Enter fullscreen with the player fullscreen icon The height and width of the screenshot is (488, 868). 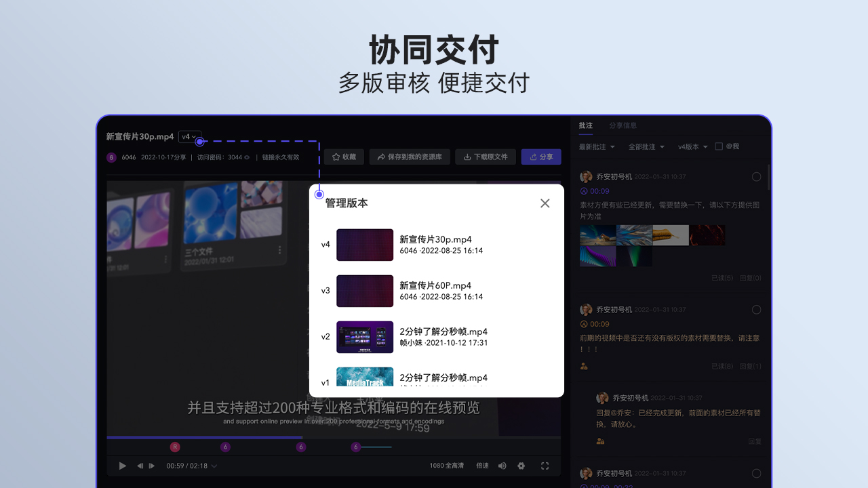pyautogui.click(x=545, y=466)
